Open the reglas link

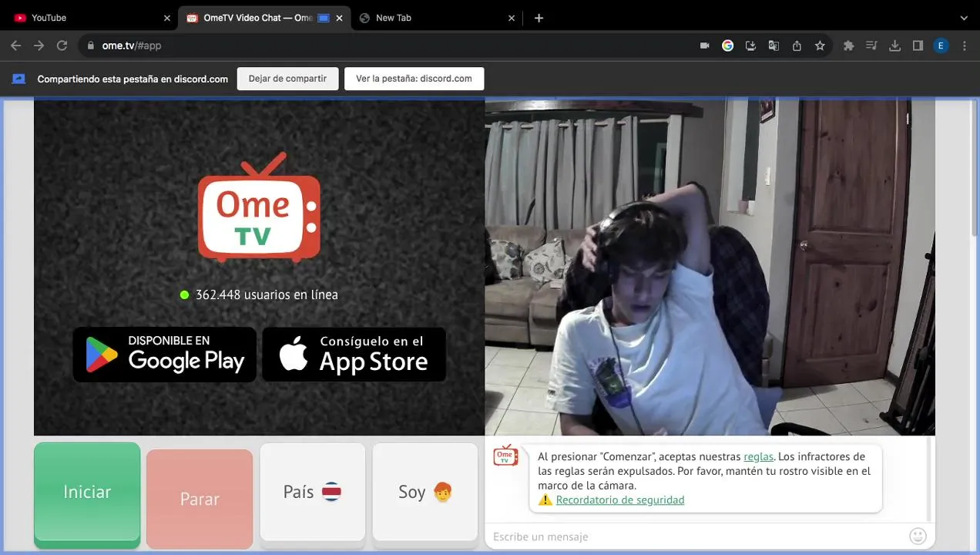758,456
